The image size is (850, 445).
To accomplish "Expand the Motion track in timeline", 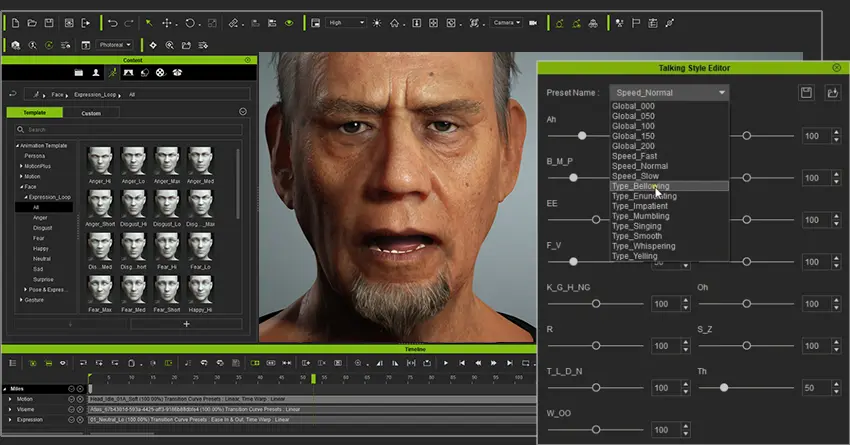I will [x=10, y=399].
